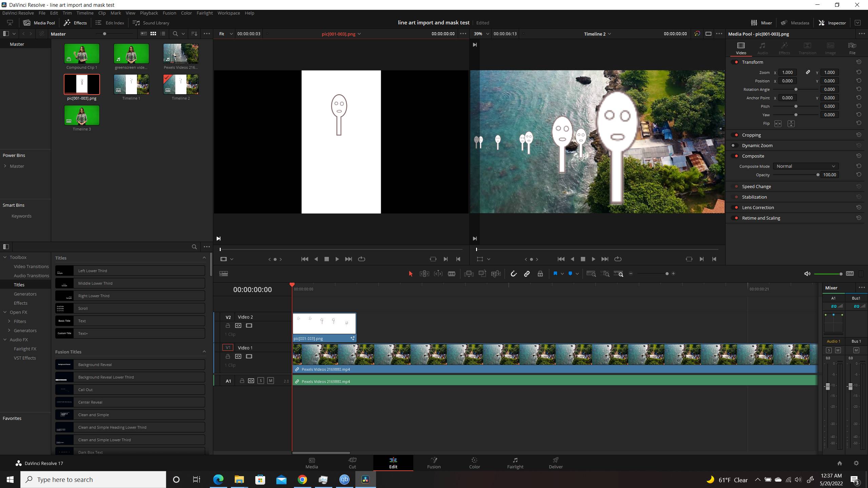Switch media pool to list view
This screenshot has width=868, height=488.
(163, 34)
